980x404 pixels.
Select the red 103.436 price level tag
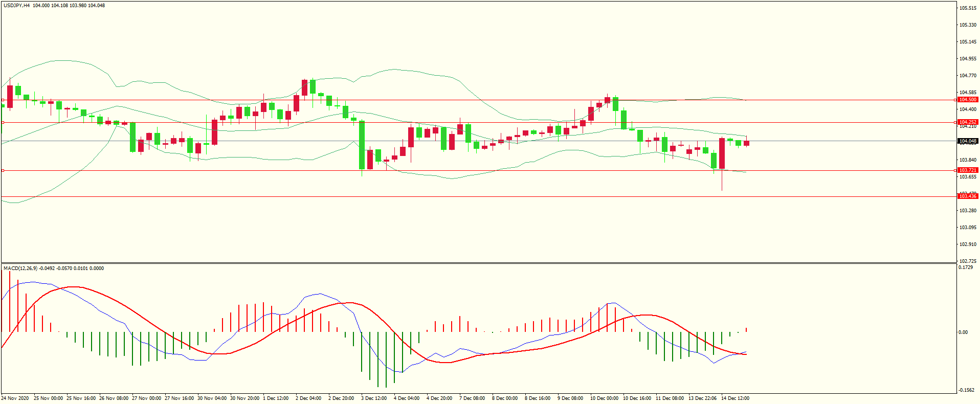tap(968, 196)
